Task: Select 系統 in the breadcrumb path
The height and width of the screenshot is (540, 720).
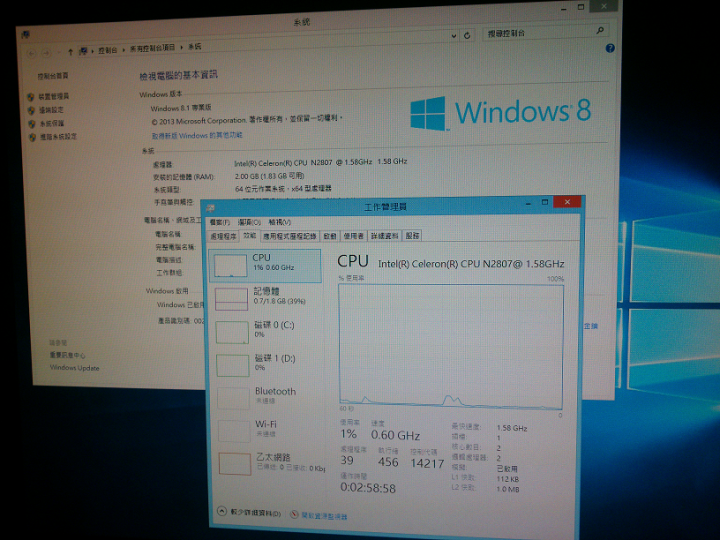Action: [x=195, y=46]
